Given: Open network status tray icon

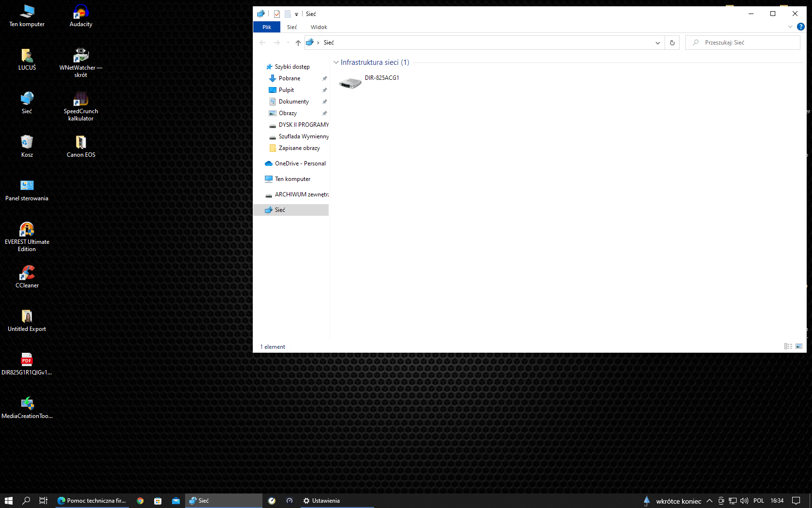Looking at the screenshot, I should [x=733, y=501].
